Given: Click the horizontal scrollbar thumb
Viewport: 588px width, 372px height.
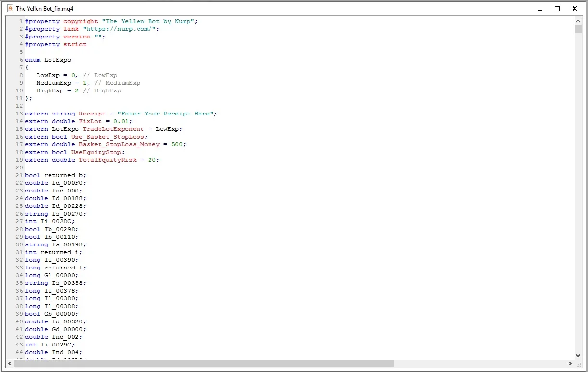Looking at the screenshot, I should [204, 364].
